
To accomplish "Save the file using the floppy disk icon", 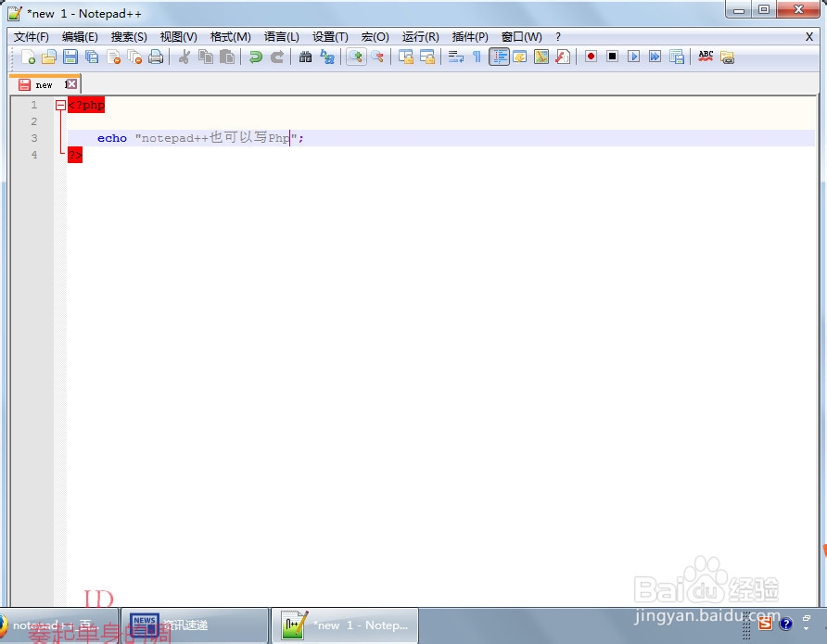I will point(70,57).
